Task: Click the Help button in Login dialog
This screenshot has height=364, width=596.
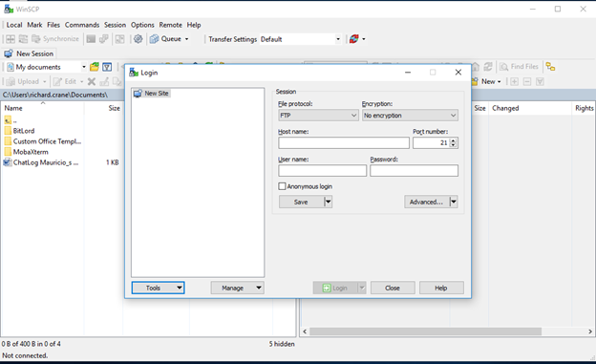Action: 441,288
